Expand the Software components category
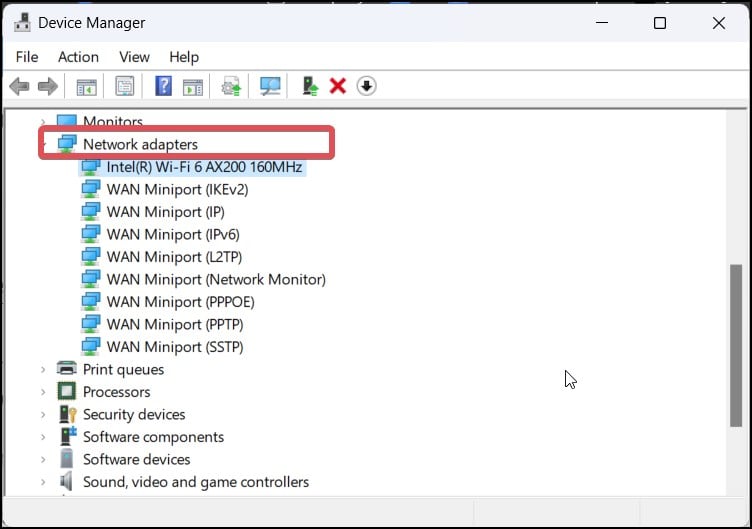Screen dimensions: 752x529 tap(43, 437)
